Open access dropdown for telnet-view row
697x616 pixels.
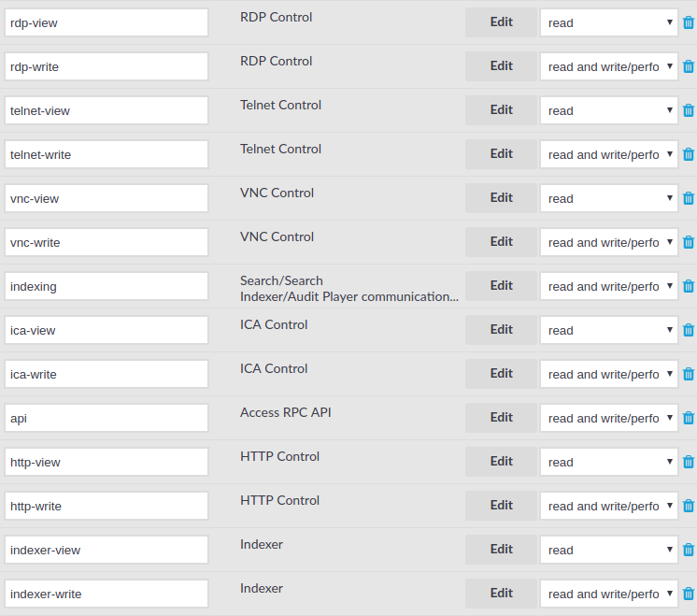click(x=609, y=110)
